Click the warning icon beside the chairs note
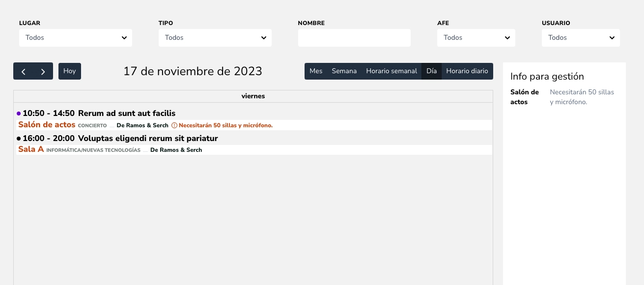This screenshot has width=644, height=285. [x=174, y=125]
